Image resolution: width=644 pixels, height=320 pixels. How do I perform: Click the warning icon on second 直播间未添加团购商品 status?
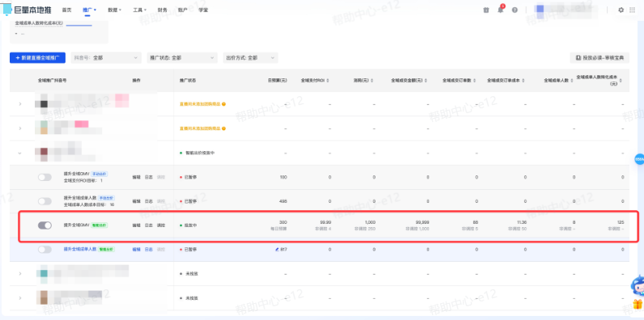coord(224,128)
